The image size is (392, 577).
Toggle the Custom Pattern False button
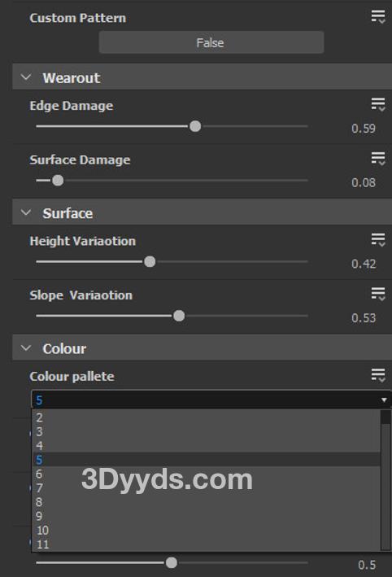[x=211, y=42]
